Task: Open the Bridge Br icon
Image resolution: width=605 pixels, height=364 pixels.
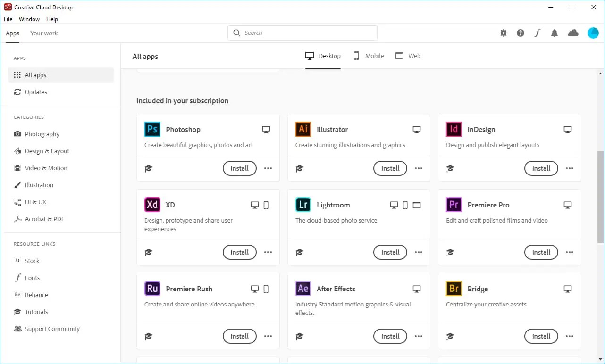Action: pyautogui.click(x=454, y=289)
